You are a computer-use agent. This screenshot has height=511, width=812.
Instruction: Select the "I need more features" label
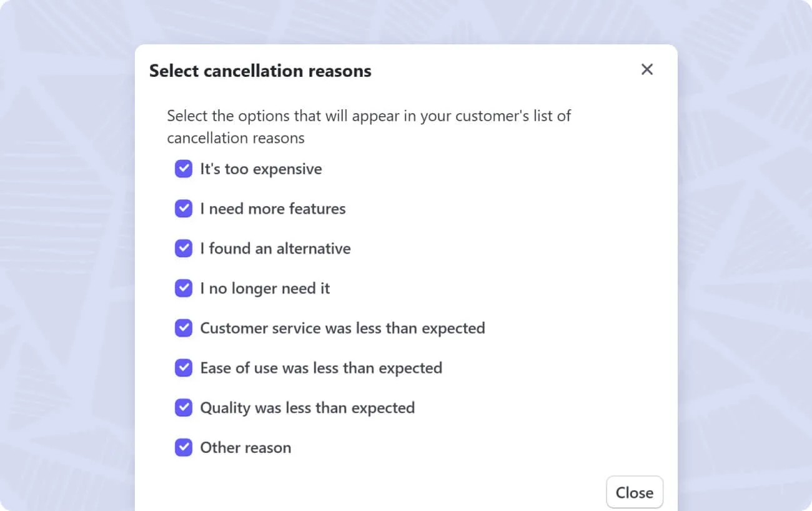273,209
